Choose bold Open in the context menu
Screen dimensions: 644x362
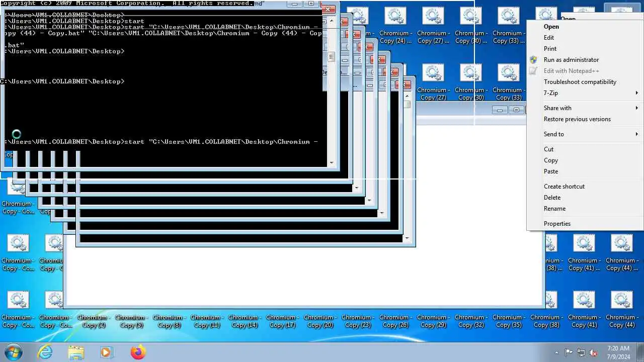click(x=585, y=27)
